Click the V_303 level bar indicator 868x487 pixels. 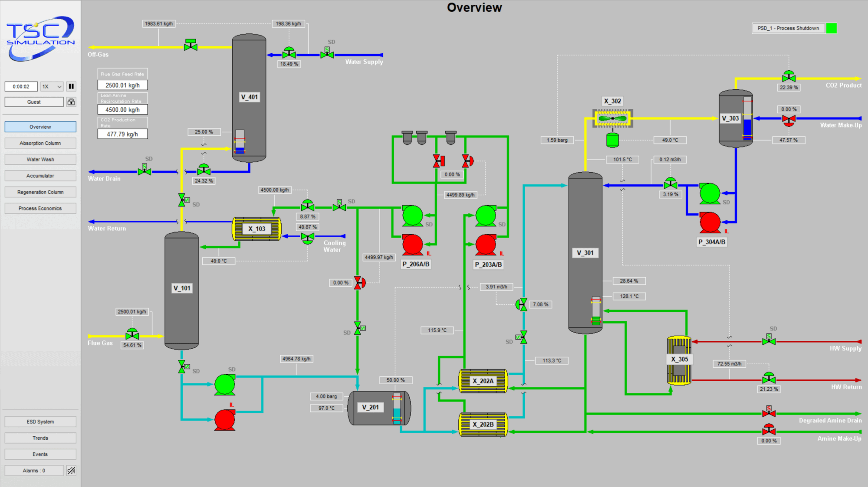pos(747,119)
